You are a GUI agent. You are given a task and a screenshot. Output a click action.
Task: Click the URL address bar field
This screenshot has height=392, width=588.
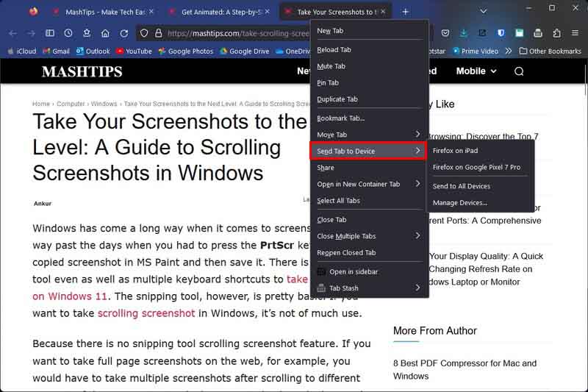coord(237,33)
